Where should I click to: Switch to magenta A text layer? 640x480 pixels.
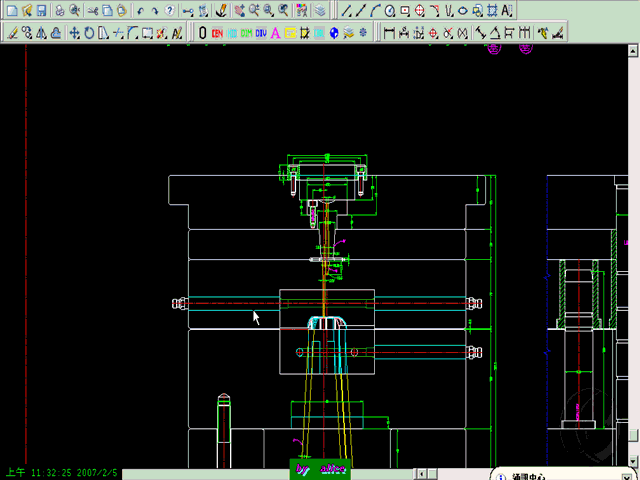(x=276, y=33)
